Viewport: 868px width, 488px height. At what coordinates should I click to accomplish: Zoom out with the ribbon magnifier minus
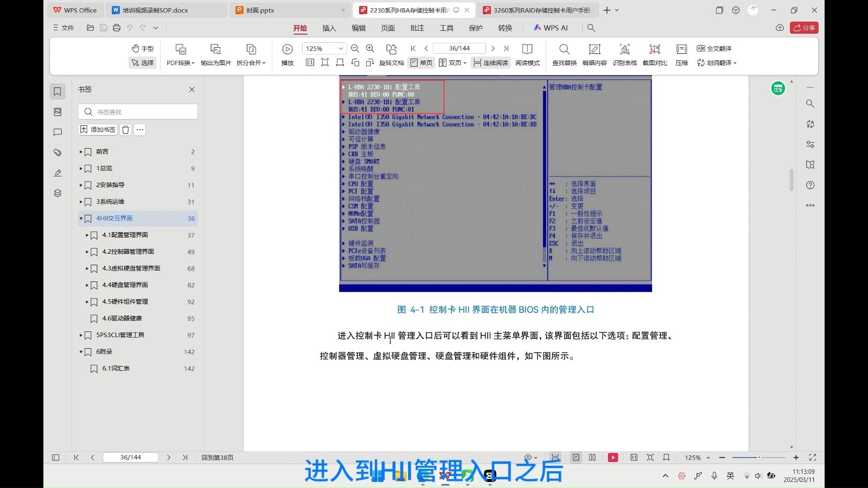(355, 48)
